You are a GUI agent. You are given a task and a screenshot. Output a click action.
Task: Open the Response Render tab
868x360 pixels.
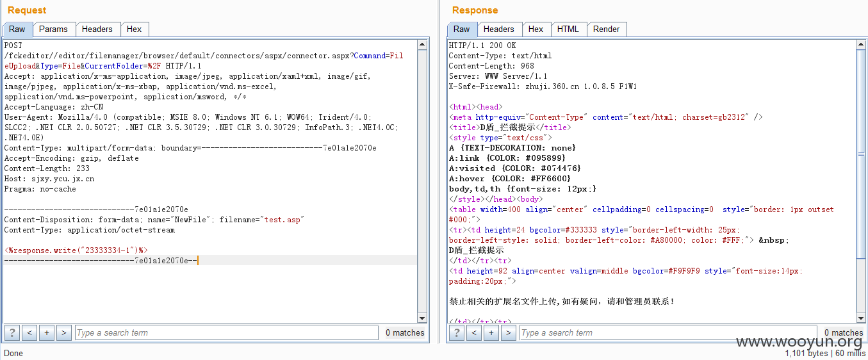[607, 29]
